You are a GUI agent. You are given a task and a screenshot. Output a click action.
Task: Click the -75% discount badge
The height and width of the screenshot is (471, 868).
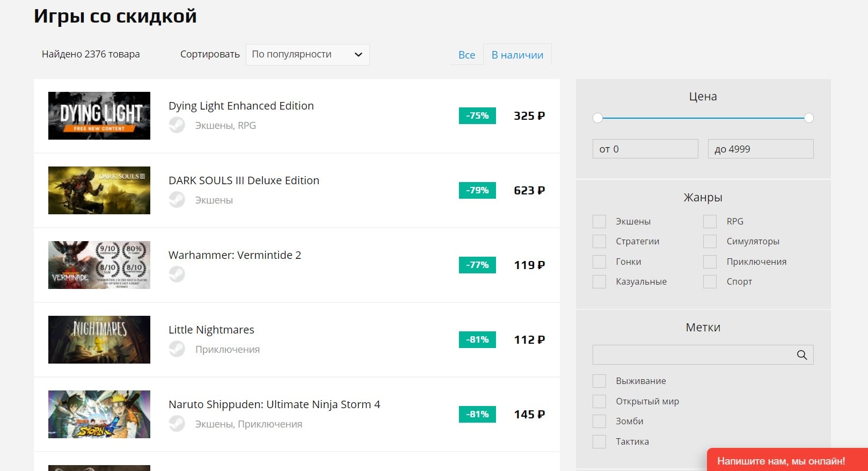[477, 115]
